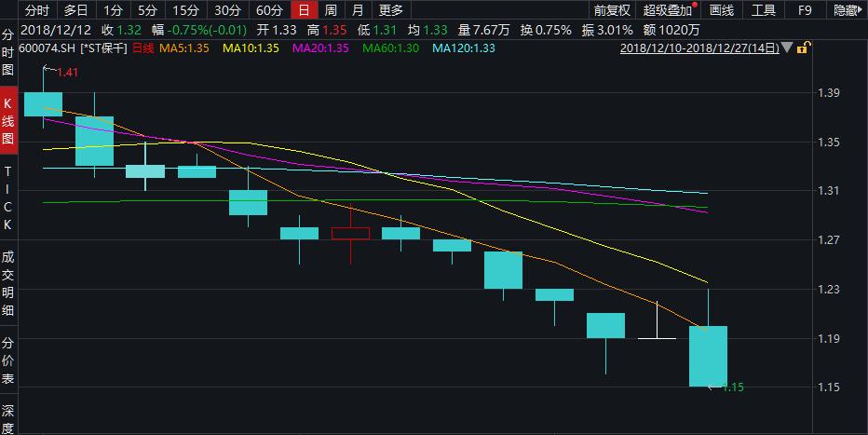
Task: Open the 成交明细 side tab
Action: 7,283
